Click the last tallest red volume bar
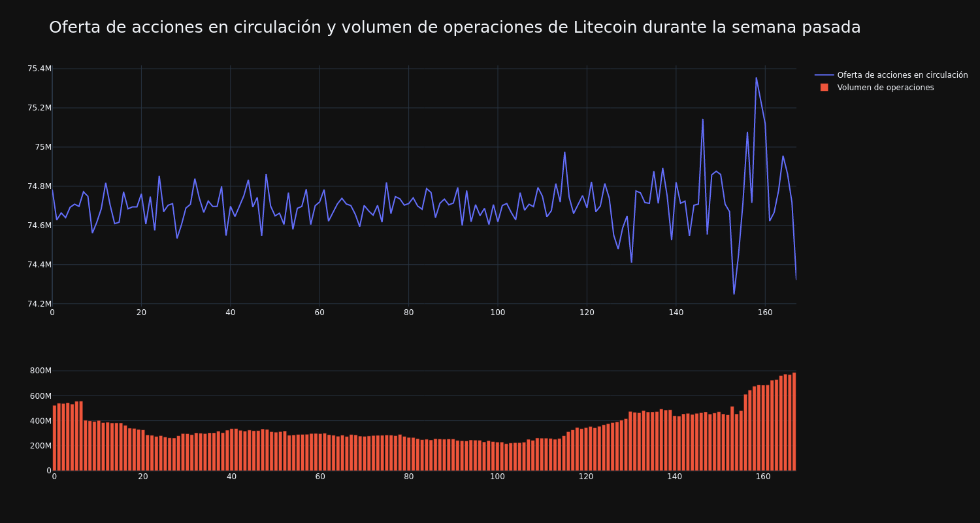This screenshot has width=980, height=523. pos(794,422)
